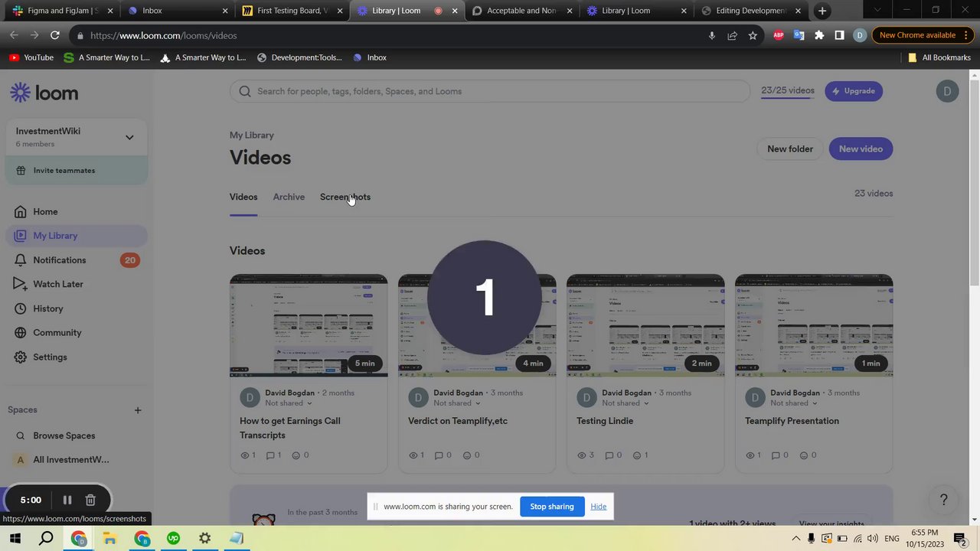Click Invite teammates button
This screenshot has width=980, height=551.
click(x=77, y=171)
